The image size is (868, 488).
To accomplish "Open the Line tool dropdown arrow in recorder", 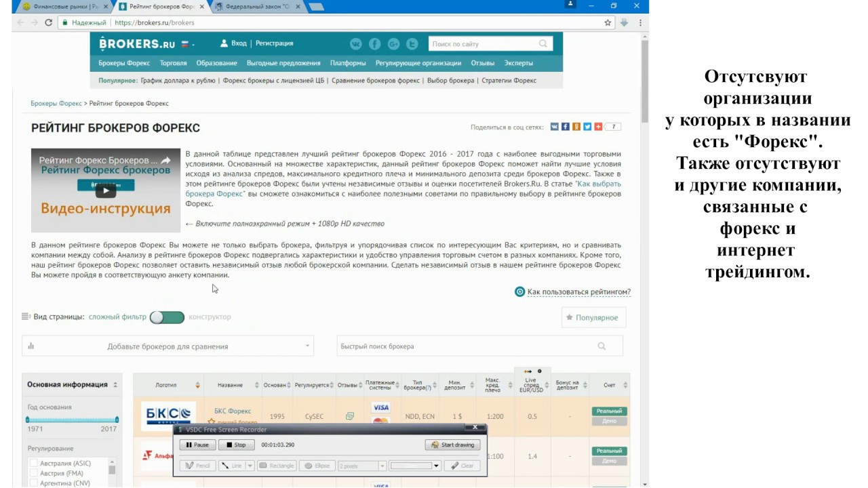I will 250,466.
